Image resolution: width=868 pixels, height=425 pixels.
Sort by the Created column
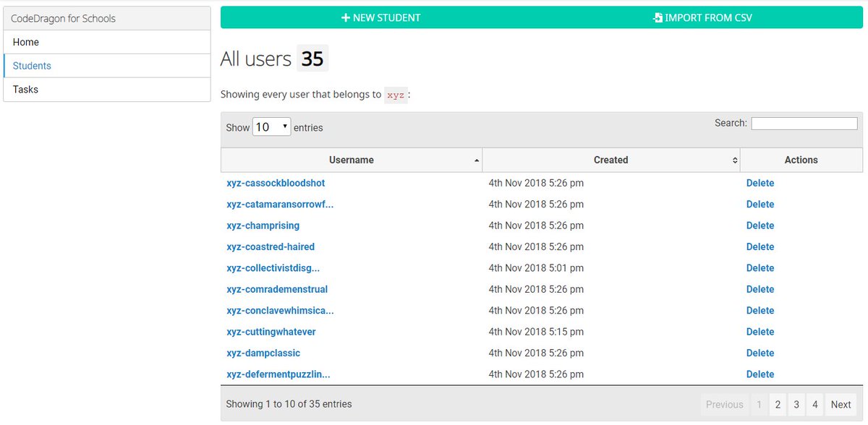click(611, 160)
